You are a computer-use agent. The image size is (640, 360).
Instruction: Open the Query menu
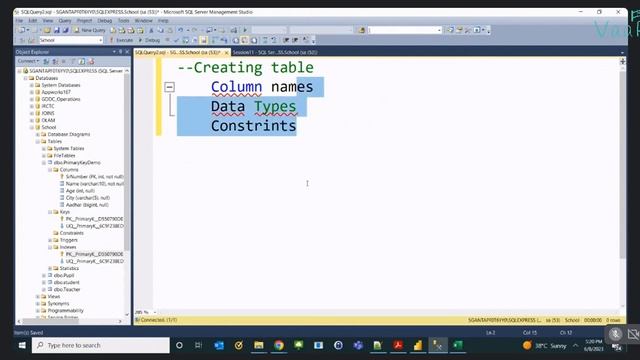pyautogui.click(x=65, y=20)
